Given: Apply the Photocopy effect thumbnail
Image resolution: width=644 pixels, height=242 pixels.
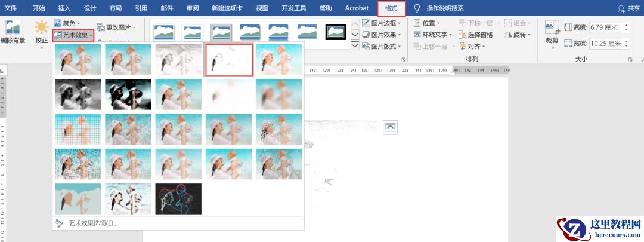Looking at the screenshot, I should pos(128,199).
